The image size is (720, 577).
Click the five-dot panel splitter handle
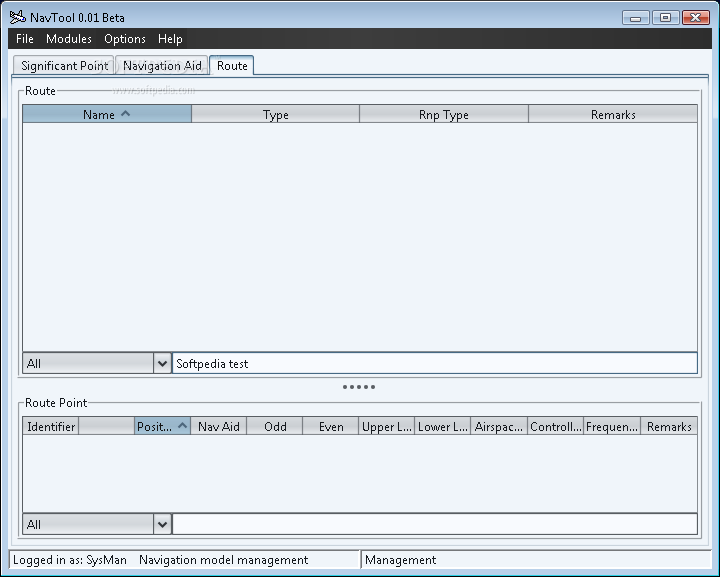point(359,387)
